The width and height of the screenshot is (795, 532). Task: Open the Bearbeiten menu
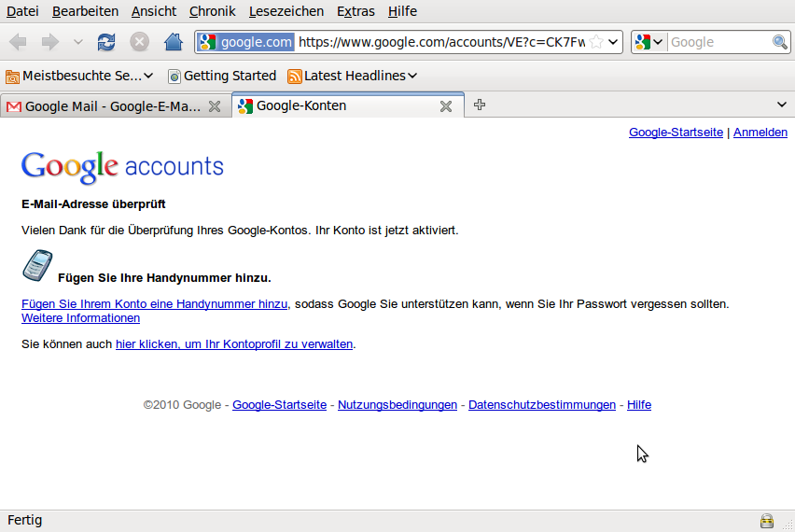coord(85,11)
